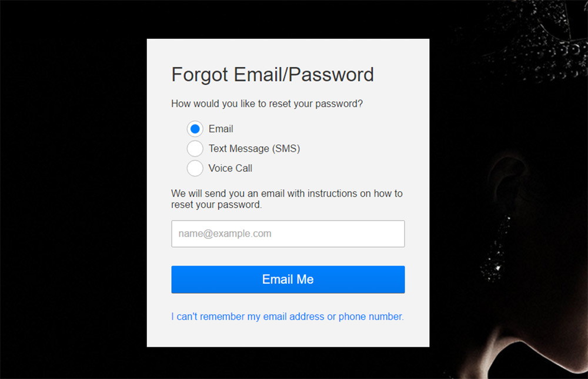Image resolution: width=588 pixels, height=379 pixels.
Task: Choose the Text Message (SMS) radio button
Action: point(195,149)
